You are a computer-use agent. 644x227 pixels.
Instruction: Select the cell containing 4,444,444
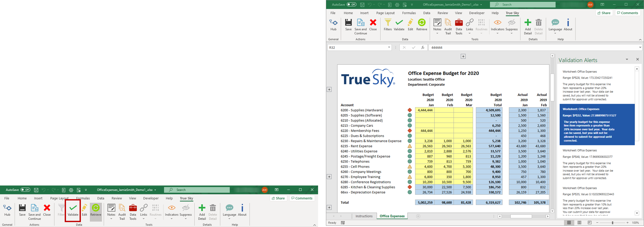click(x=425, y=110)
